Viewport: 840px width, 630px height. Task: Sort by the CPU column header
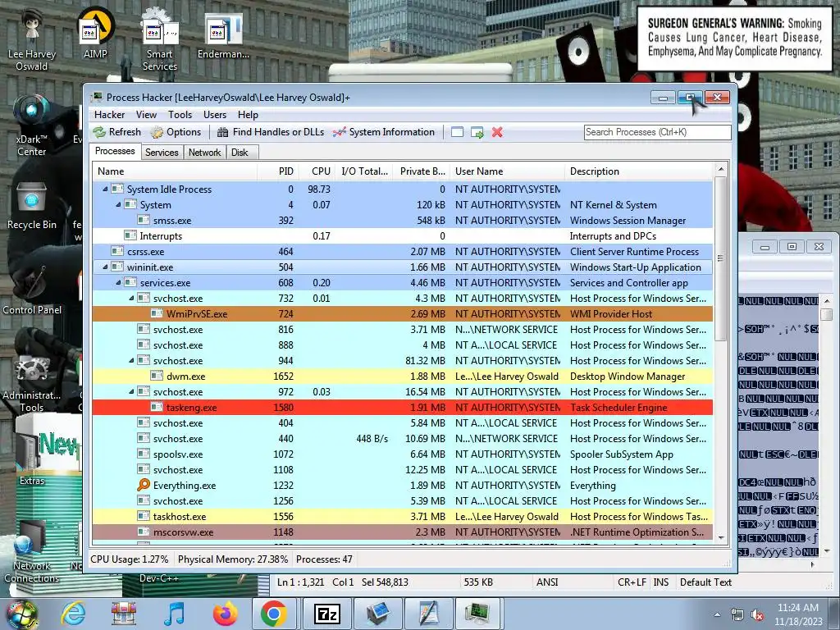click(317, 171)
